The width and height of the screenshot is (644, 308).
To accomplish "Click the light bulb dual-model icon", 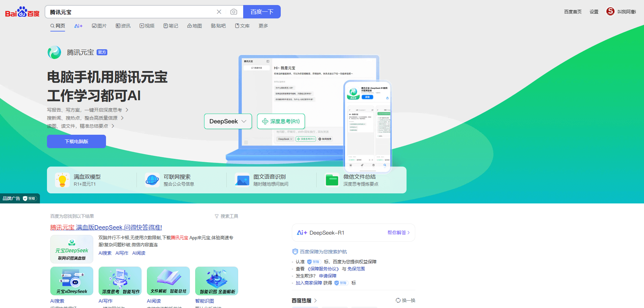I will pos(62,180).
